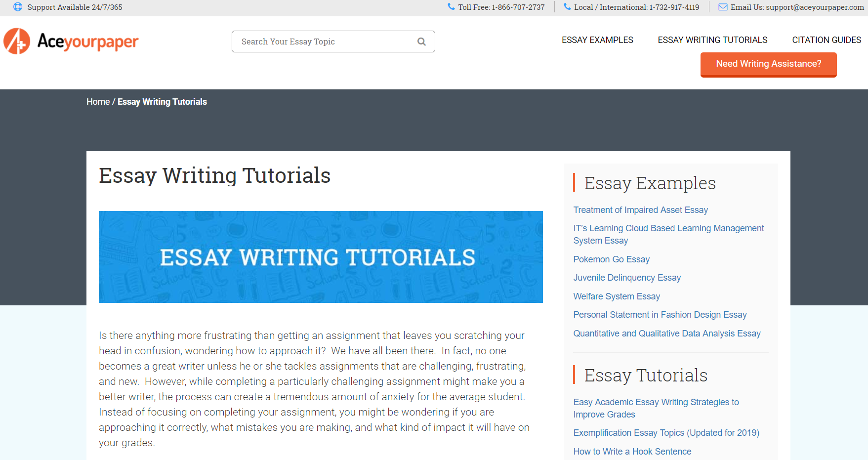Open Personal Statement in Fashion Design Essay

[660, 315]
